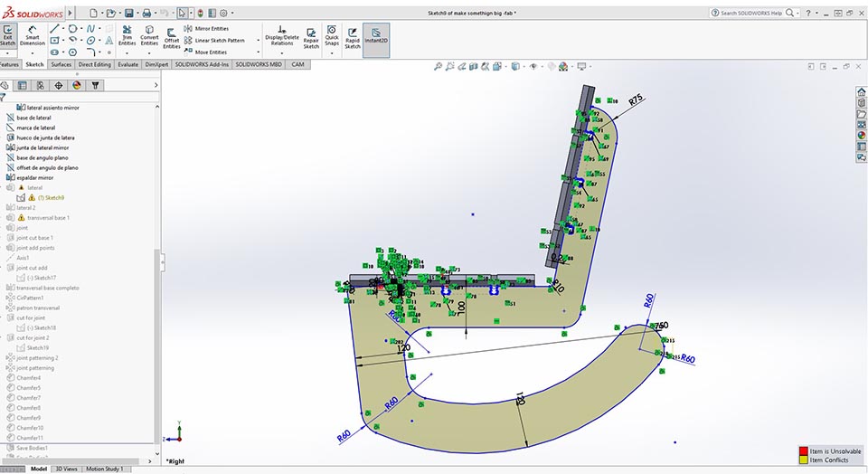Open dropdown under Quick Snaps

pyautogui.click(x=332, y=53)
